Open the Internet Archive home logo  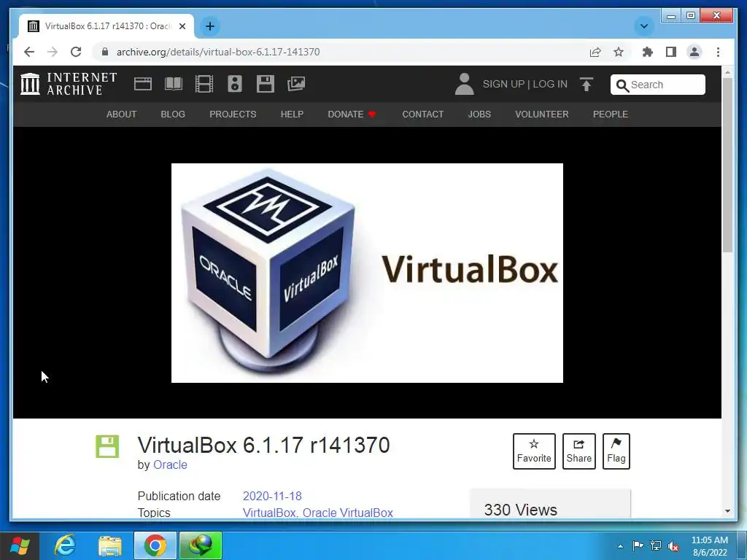[x=69, y=84]
